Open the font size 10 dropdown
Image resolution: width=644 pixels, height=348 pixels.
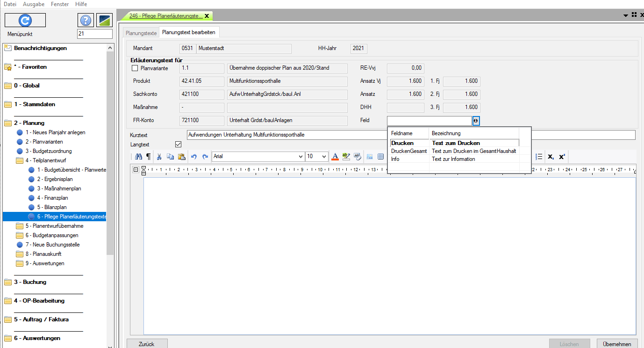tap(324, 157)
